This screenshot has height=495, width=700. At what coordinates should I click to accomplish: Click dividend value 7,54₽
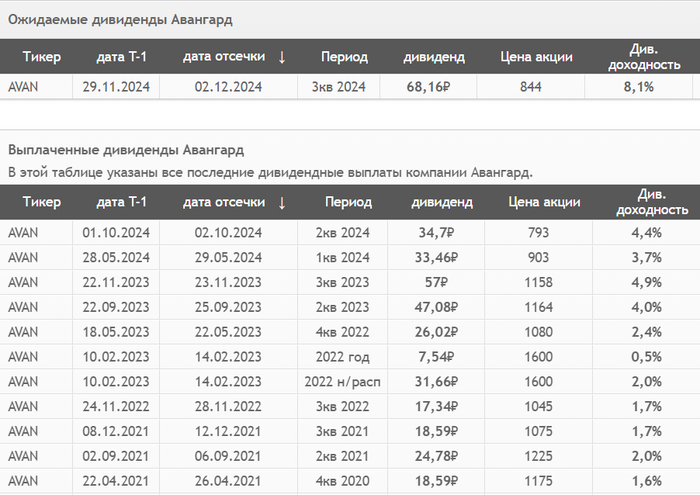pyautogui.click(x=436, y=357)
